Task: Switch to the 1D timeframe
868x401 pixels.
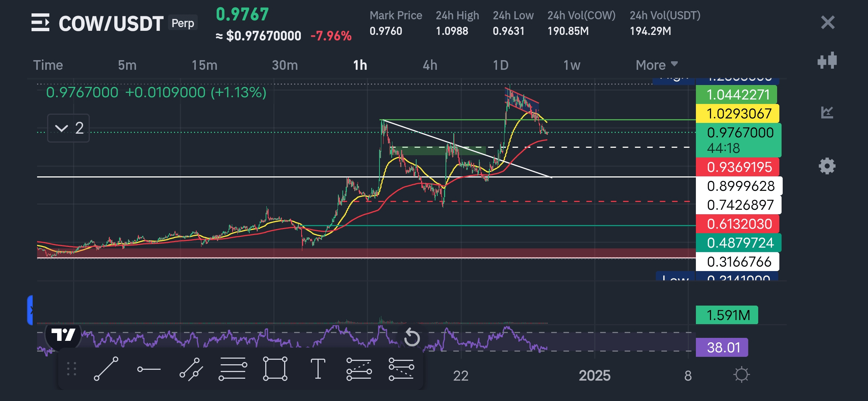Action: pyautogui.click(x=500, y=65)
